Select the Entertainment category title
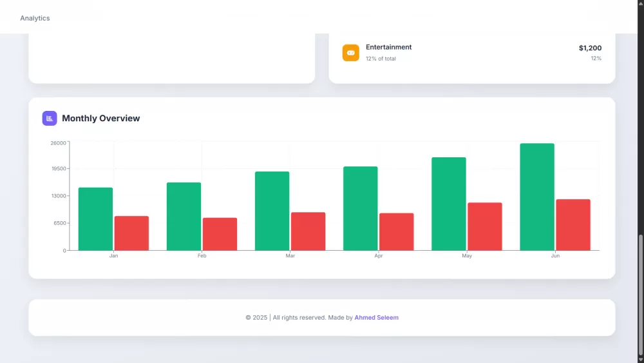 [x=388, y=47]
